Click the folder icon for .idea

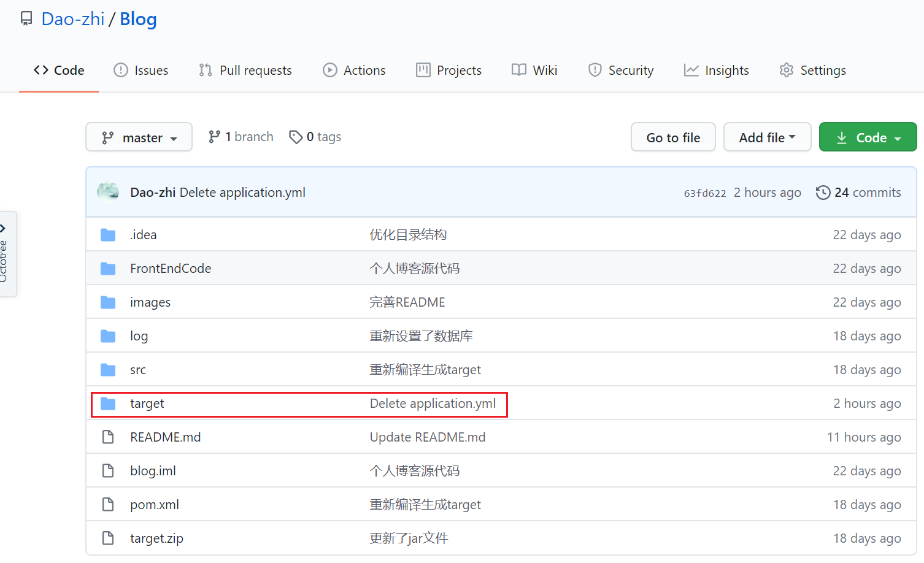click(108, 235)
